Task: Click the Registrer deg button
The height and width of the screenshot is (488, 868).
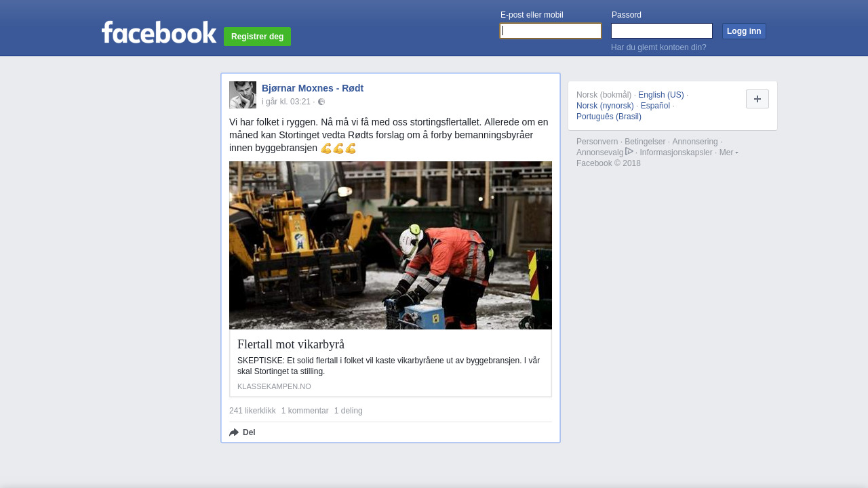Action: tap(257, 37)
